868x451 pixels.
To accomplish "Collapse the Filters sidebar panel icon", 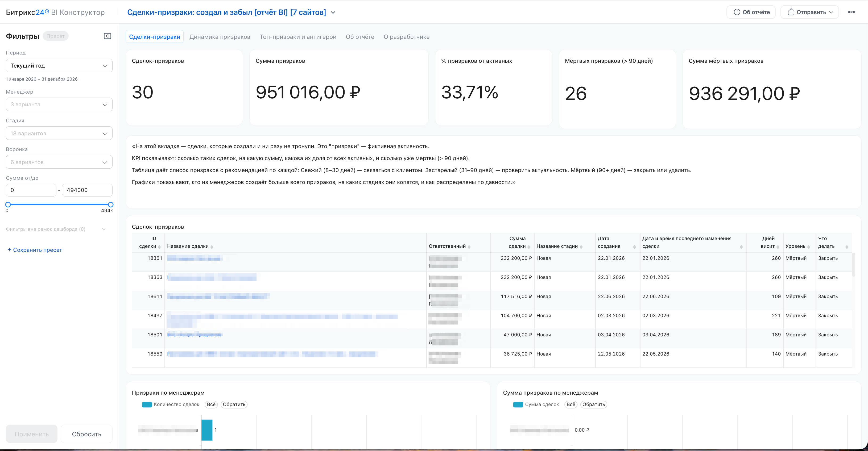I will click(x=108, y=36).
